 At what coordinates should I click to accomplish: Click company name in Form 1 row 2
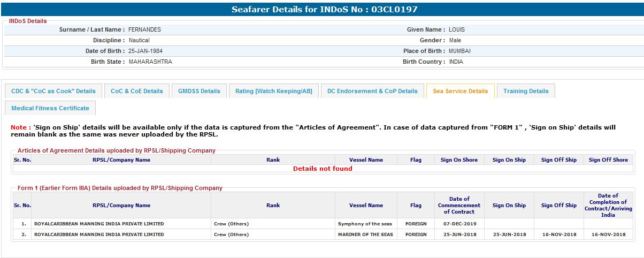pos(99,234)
